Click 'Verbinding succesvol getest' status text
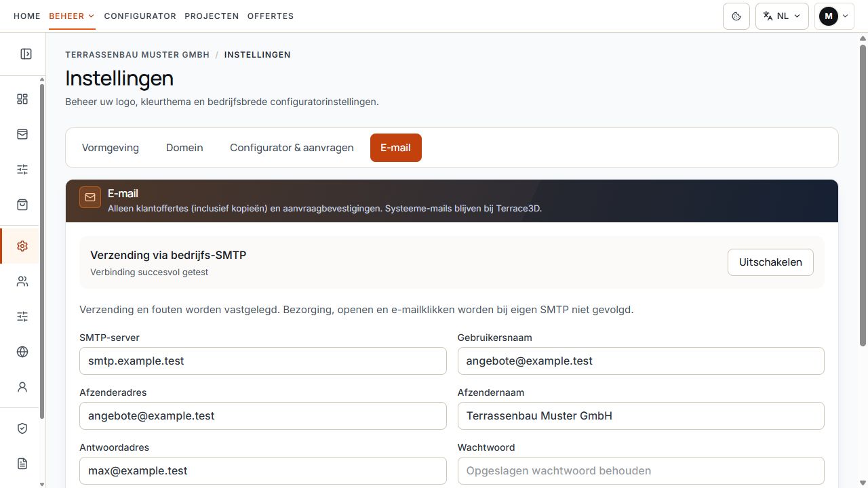 click(149, 272)
